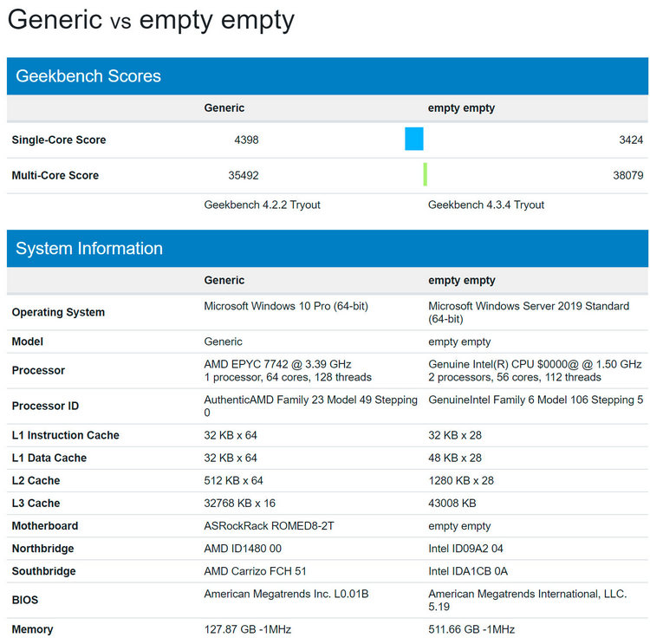Viewport: 650px width, 644px height.
Task: Click the ASRockRack ROMED8-2T motherboard value
Action: [x=269, y=526]
